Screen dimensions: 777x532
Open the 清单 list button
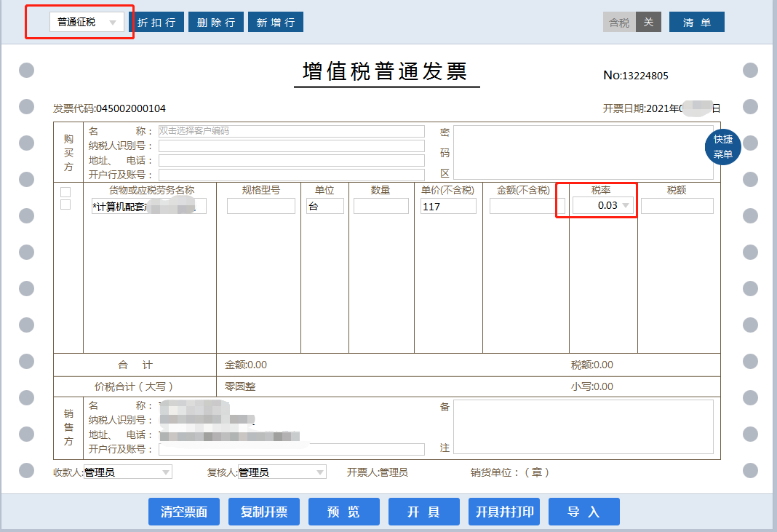[x=696, y=23]
